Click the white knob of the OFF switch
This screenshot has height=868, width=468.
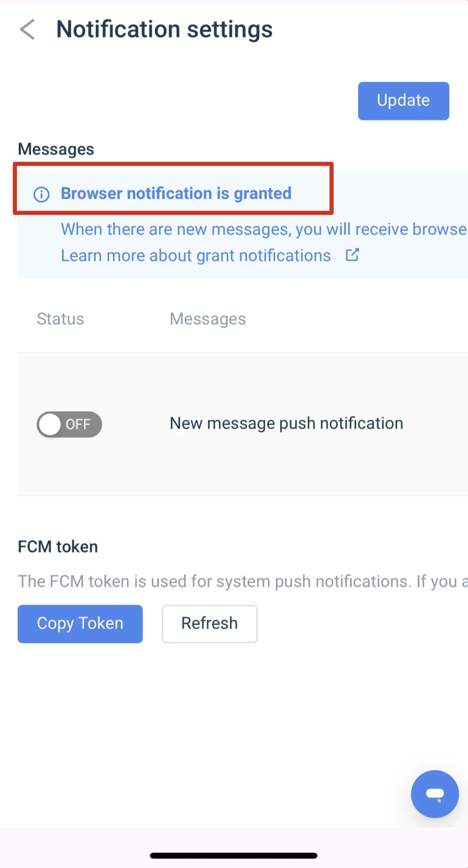[50, 425]
